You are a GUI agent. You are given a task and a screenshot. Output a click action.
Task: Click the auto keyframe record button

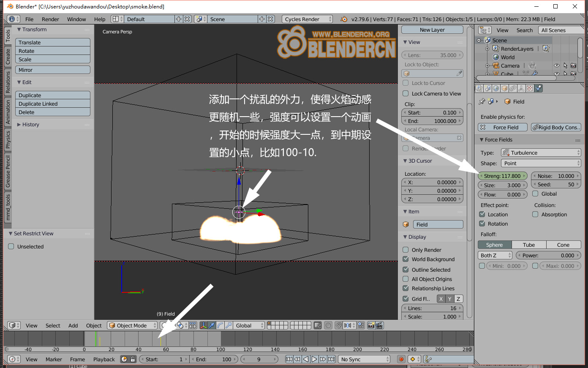point(401,359)
